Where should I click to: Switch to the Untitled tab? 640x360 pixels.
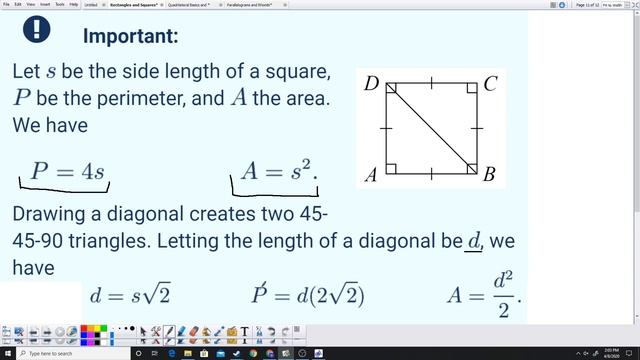91,5
